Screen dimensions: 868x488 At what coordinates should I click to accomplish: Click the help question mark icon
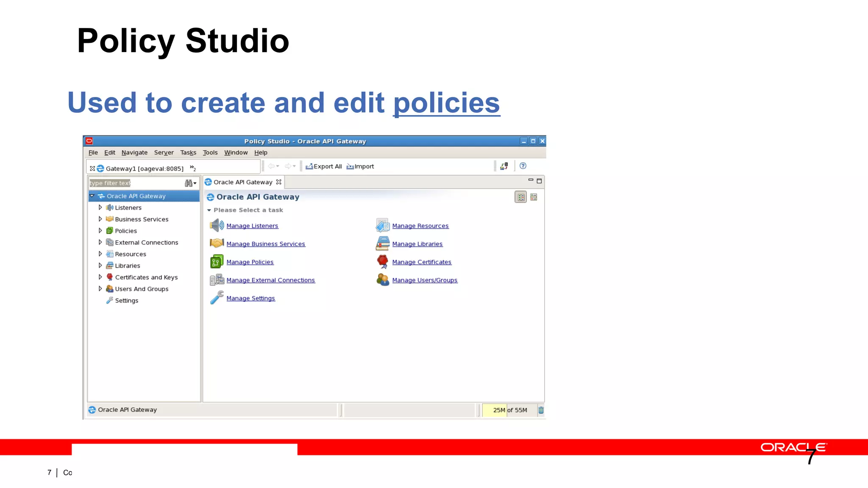[x=523, y=166]
